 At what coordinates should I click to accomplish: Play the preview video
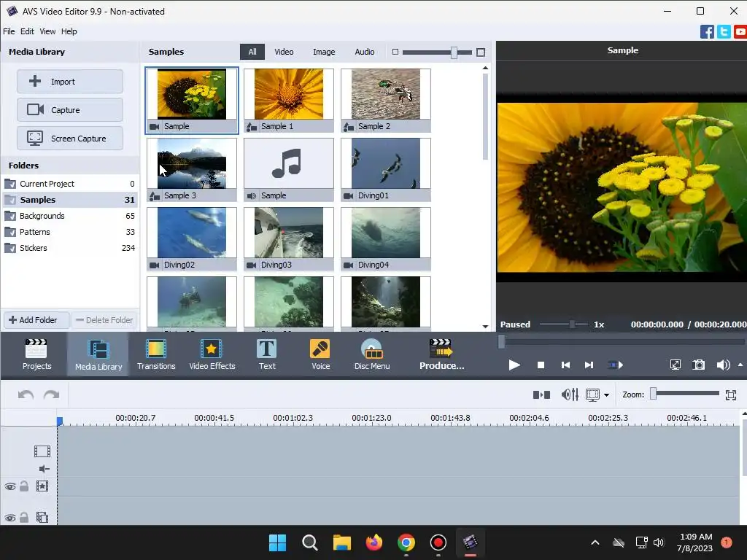click(x=514, y=365)
